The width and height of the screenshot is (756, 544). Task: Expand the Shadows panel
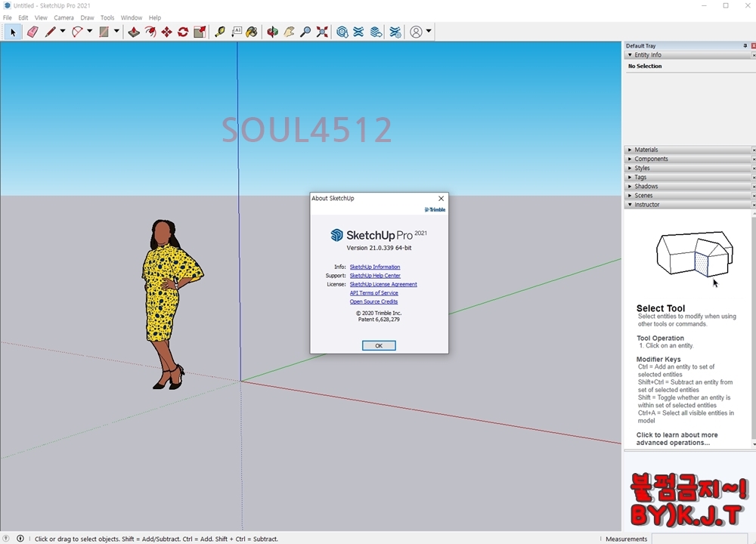pos(646,186)
